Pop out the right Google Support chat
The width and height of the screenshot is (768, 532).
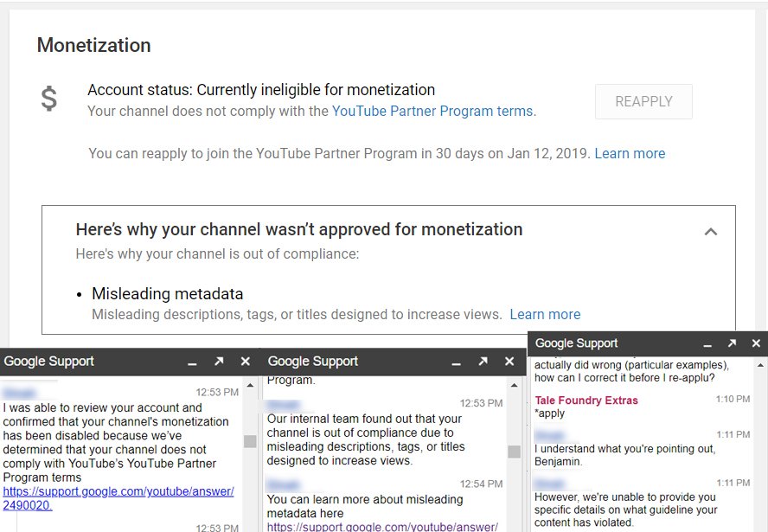click(732, 343)
